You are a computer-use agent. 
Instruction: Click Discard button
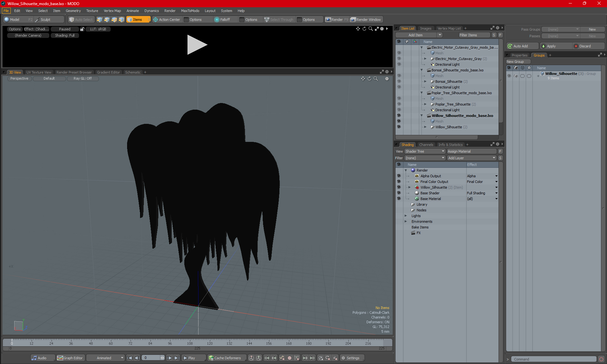click(x=588, y=46)
